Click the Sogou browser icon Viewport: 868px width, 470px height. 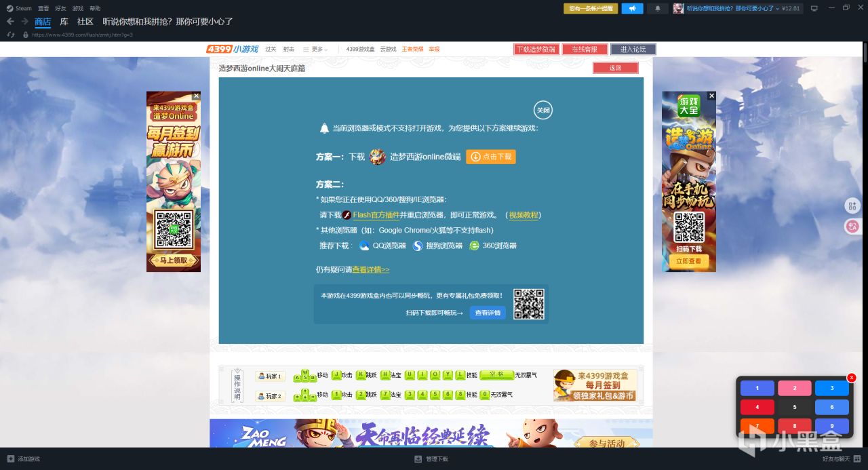pyautogui.click(x=418, y=246)
